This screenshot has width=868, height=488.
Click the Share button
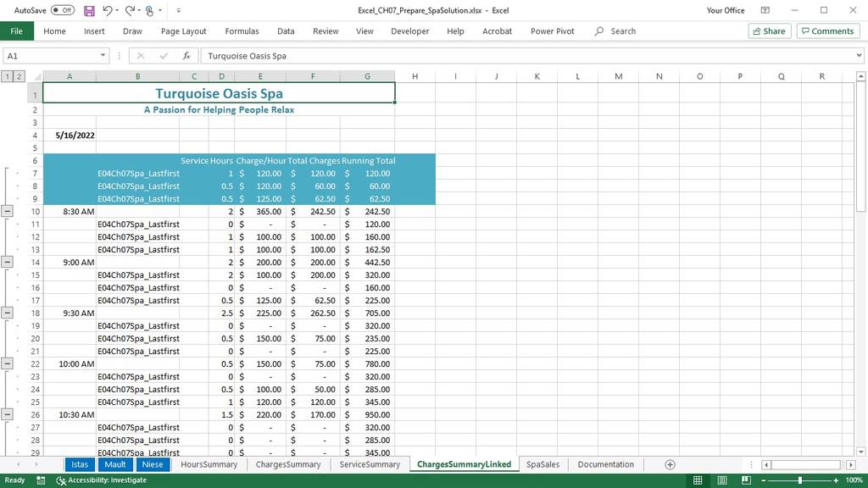pyautogui.click(x=770, y=31)
